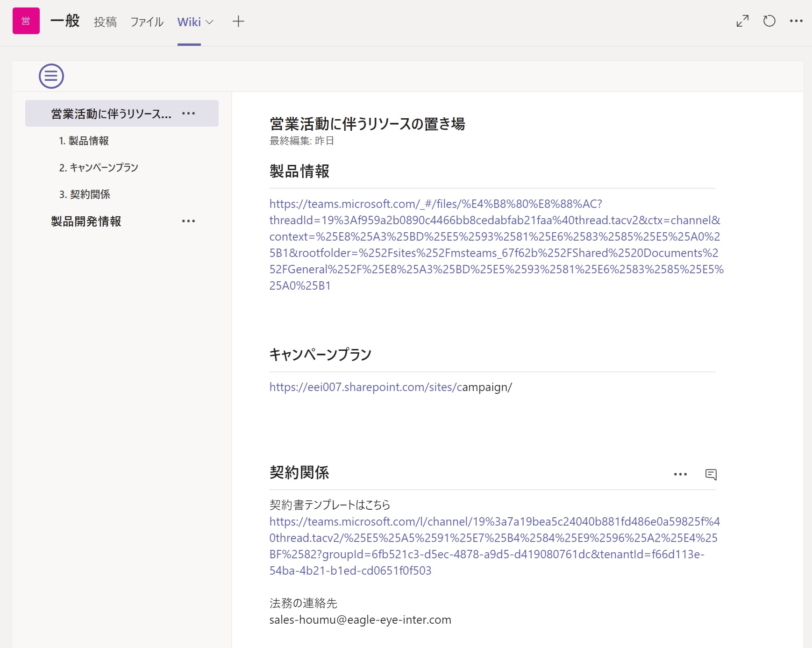Image resolution: width=812 pixels, height=648 pixels.
Task: Click the sales-houmu@eagle-eye-inter.com email text
Action: (x=360, y=620)
